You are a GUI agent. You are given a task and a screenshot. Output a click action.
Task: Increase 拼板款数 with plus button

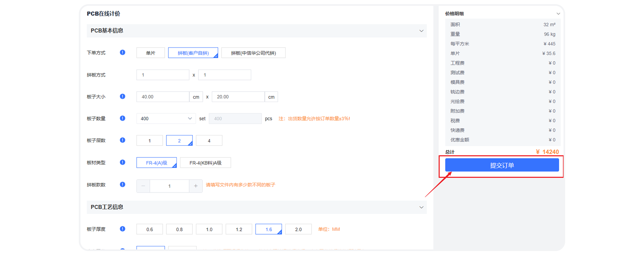tap(195, 186)
